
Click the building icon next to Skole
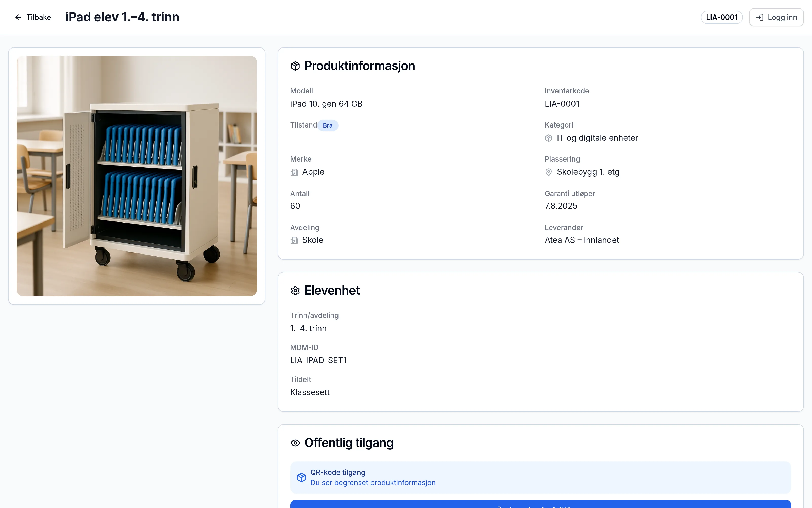(x=294, y=240)
